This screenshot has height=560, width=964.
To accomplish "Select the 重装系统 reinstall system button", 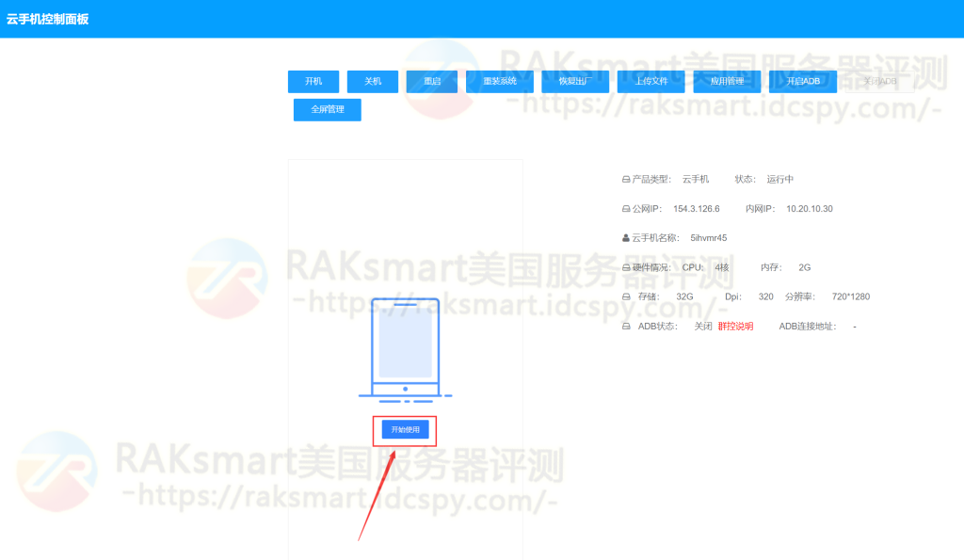I will point(500,81).
